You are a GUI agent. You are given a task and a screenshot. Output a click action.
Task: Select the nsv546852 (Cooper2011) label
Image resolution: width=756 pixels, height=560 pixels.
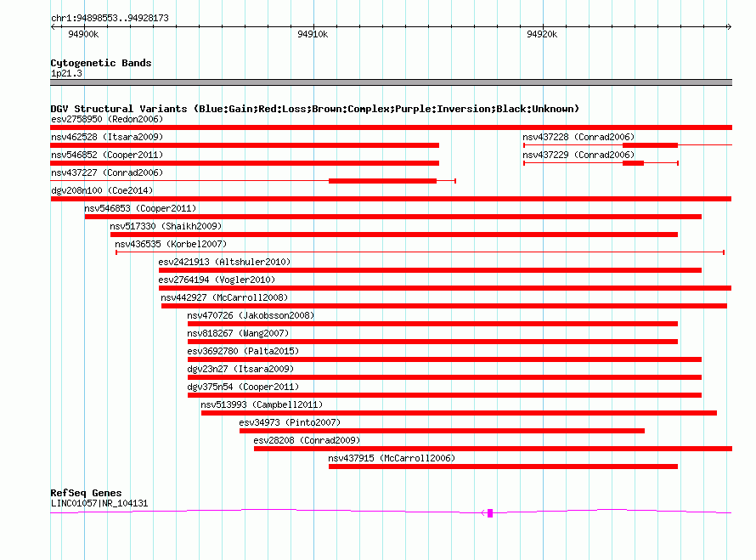pos(107,155)
